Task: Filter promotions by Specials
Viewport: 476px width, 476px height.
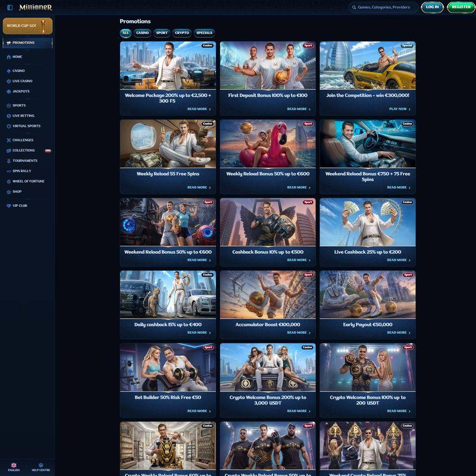Action: point(204,33)
